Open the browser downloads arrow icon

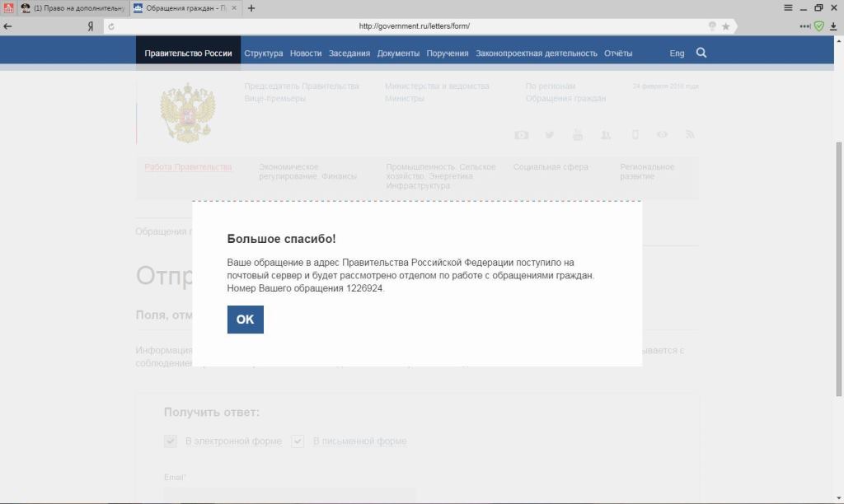[x=833, y=26]
